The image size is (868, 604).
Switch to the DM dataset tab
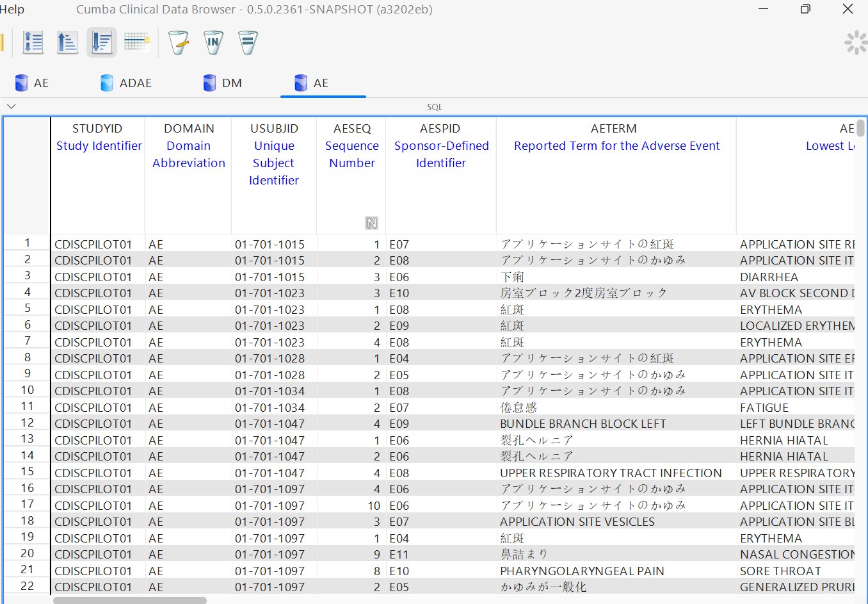click(222, 83)
